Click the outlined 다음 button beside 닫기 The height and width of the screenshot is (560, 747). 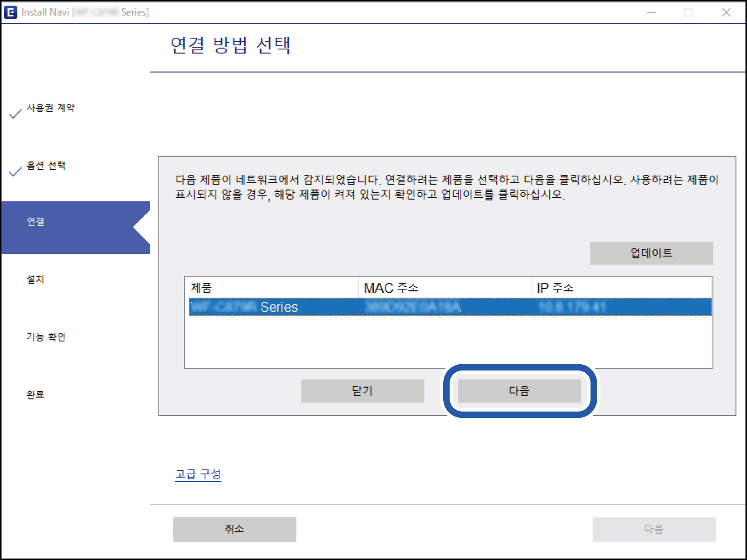tap(519, 391)
